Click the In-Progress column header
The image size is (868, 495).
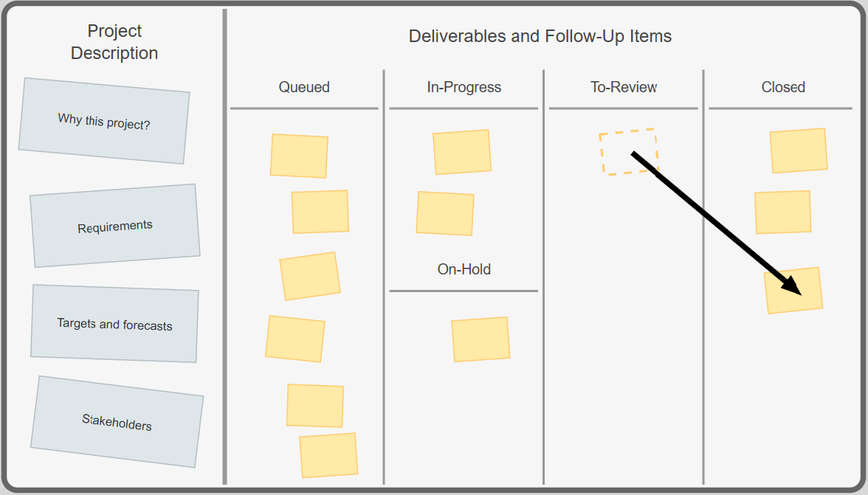pyautogui.click(x=464, y=87)
